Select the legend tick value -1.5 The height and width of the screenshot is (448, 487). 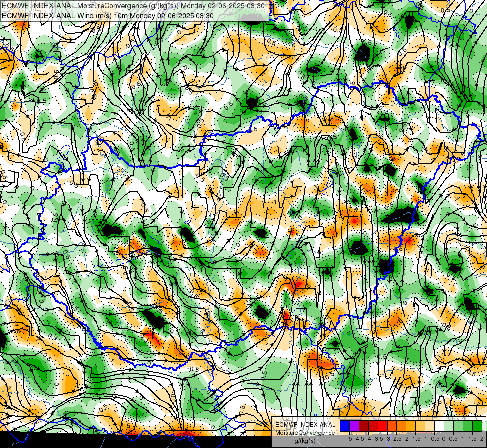(x=415, y=439)
